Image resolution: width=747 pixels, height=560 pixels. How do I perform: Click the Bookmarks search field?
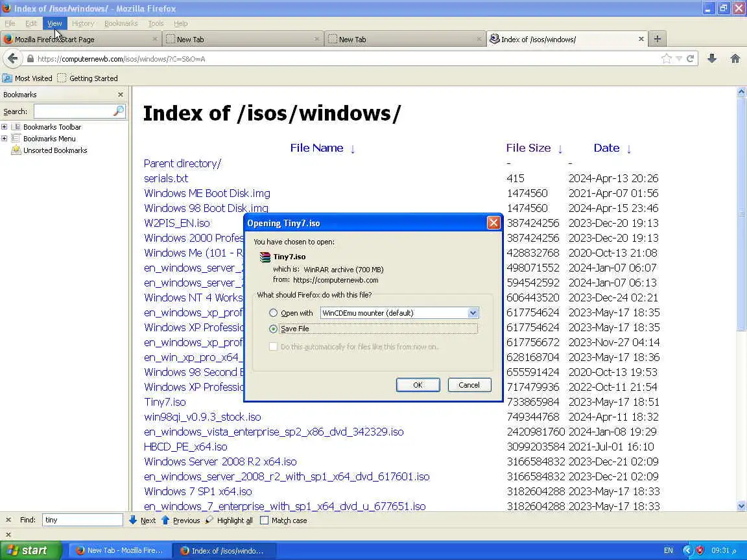coord(73,111)
